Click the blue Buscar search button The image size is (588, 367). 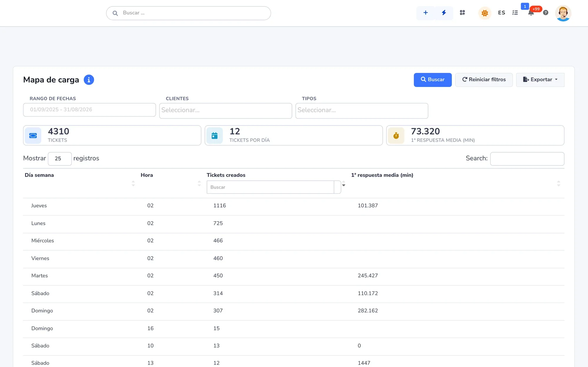click(x=432, y=80)
